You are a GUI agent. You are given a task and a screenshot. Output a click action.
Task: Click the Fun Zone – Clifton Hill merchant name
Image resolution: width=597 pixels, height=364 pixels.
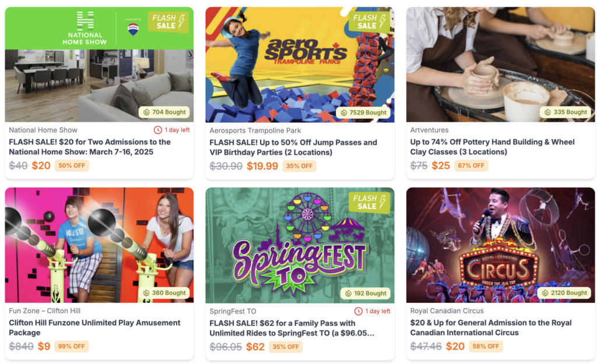(x=44, y=311)
